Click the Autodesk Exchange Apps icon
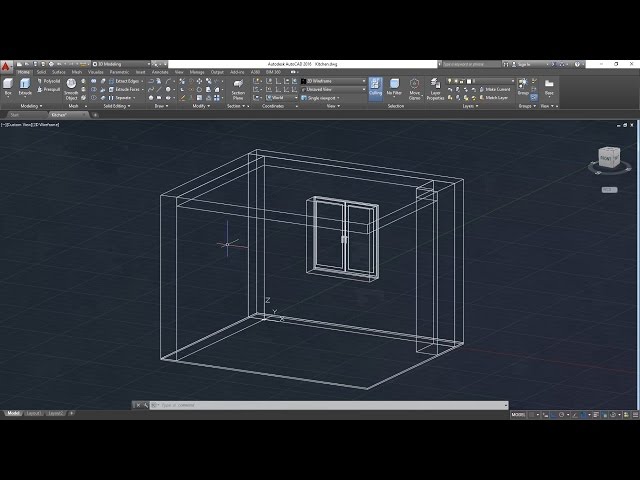This screenshot has height=480, width=640. tap(553, 64)
